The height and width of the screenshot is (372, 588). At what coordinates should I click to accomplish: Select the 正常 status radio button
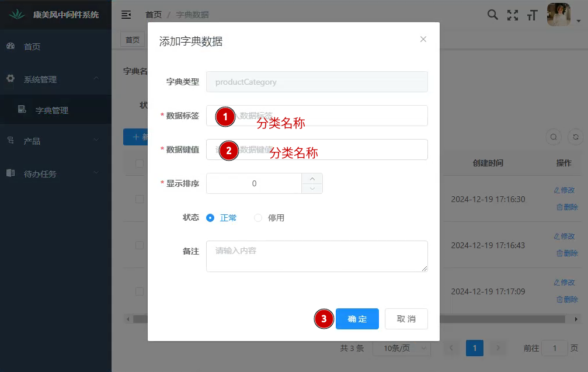(x=211, y=218)
